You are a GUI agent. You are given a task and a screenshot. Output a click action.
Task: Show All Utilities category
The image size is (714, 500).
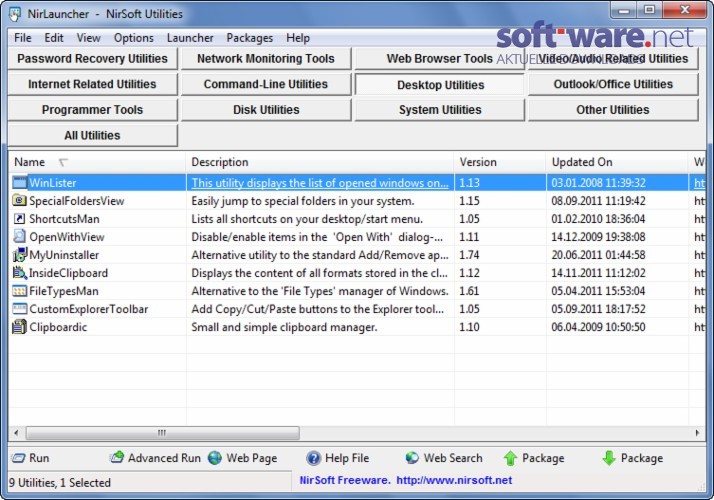[x=92, y=135]
